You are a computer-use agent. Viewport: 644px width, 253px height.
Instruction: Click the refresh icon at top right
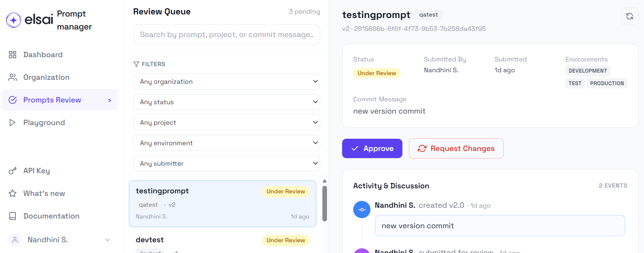[x=630, y=16]
